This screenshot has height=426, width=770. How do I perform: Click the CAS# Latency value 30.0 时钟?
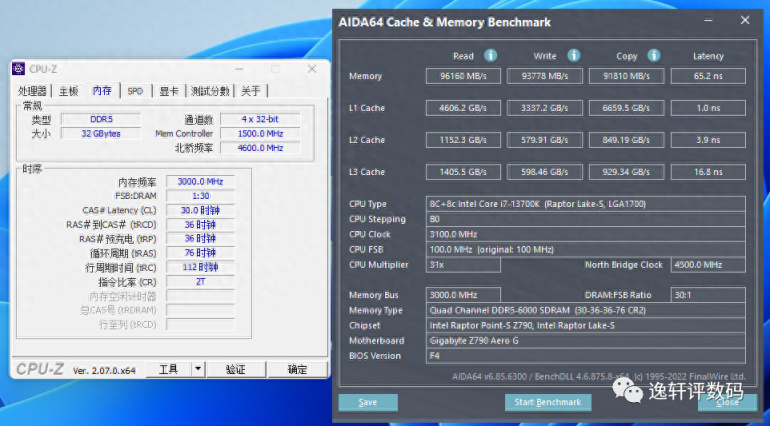click(200, 210)
